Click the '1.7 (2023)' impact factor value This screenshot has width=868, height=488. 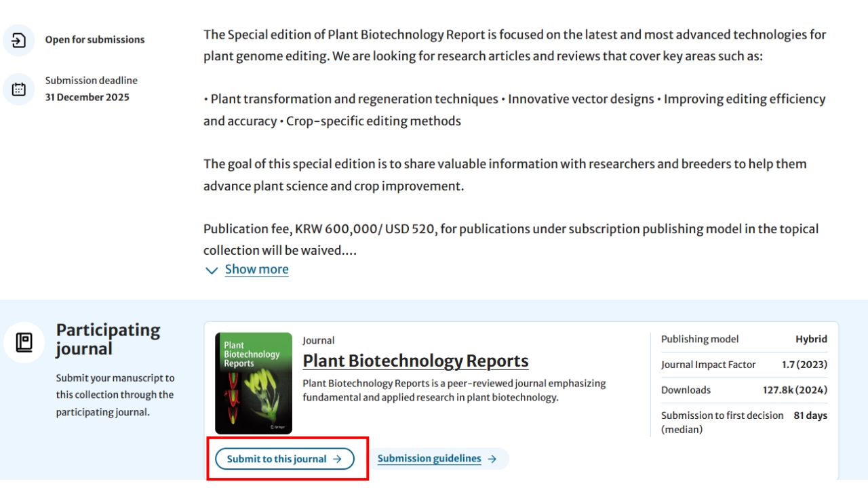click(804, 365)
